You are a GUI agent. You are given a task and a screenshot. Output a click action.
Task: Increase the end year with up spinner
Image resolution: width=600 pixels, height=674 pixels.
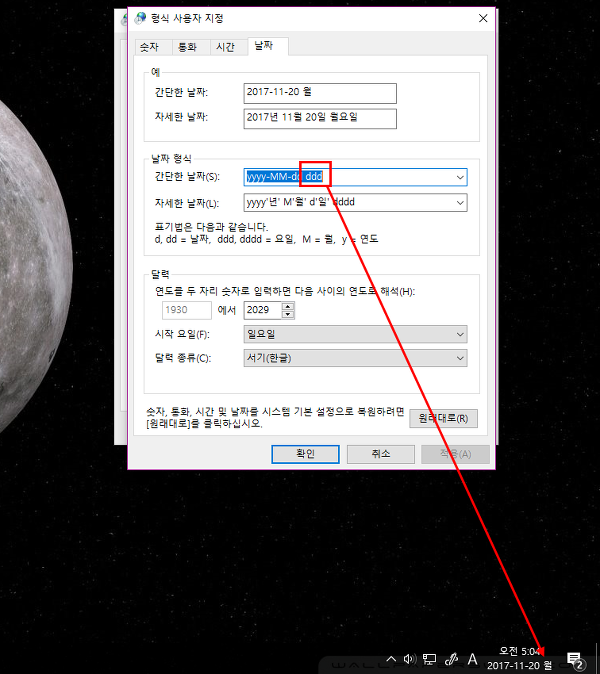(288, 306)
